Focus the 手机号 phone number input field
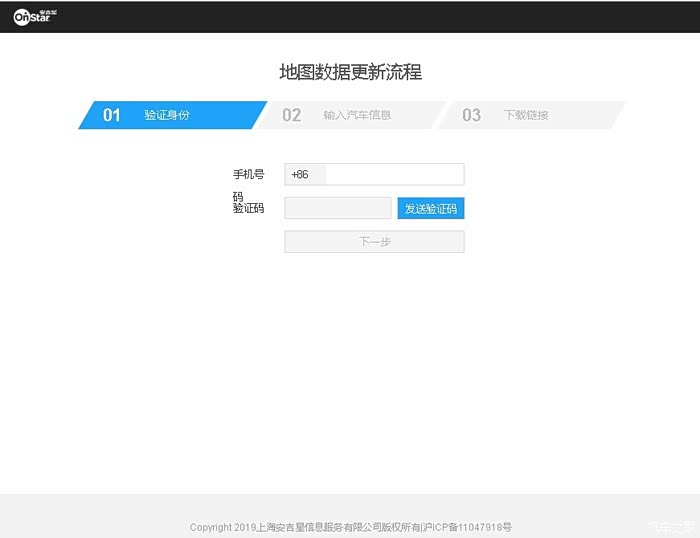 394,174
